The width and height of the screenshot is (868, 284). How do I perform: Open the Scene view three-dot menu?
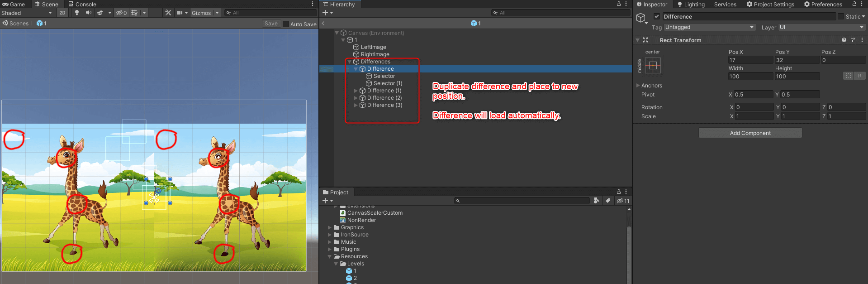click(313, 4)
